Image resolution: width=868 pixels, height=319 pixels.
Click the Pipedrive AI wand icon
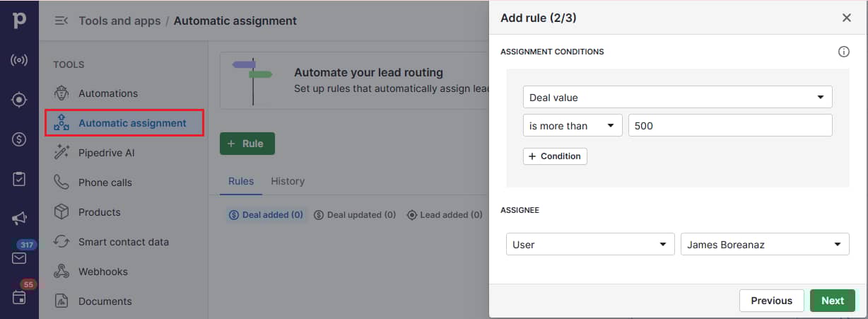point(61,153)
